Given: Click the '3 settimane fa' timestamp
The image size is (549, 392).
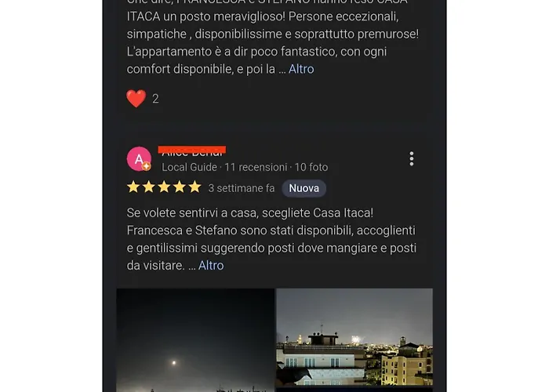Looking at the screenshot, I should coord(242,188).
